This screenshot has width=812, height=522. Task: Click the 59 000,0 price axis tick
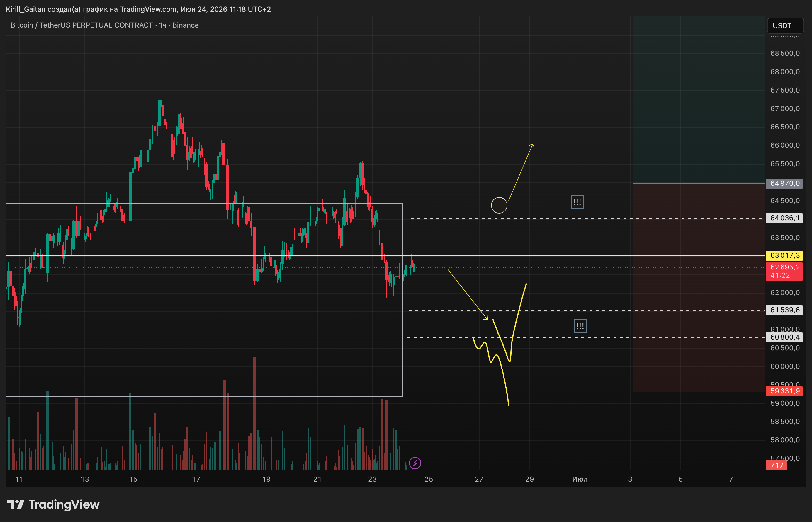(785, 403)
